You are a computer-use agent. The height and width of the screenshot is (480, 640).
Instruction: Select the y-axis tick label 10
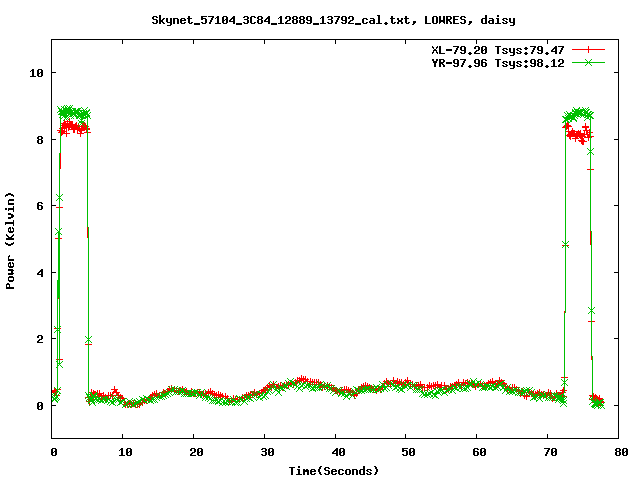[x=36, y=73]
